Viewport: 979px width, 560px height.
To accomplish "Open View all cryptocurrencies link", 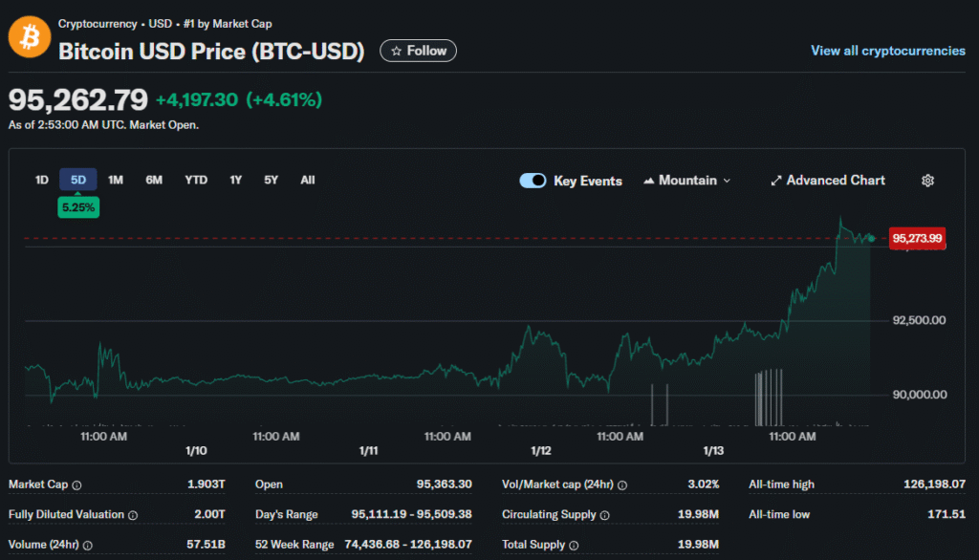I will (887, 51).
